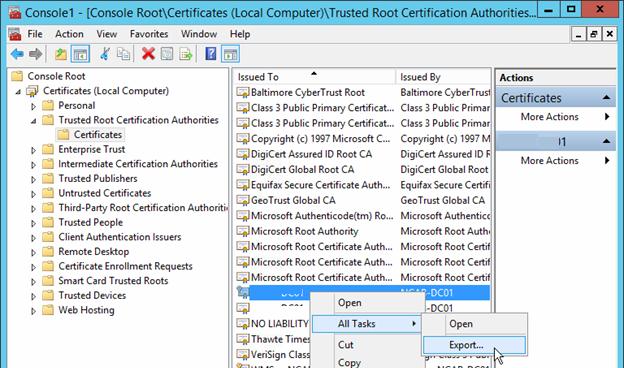Click the certificate icon beside Microsoft Root Authority
Image resolution: width=624 pixels, height=368 pixels.
(242, 232)
